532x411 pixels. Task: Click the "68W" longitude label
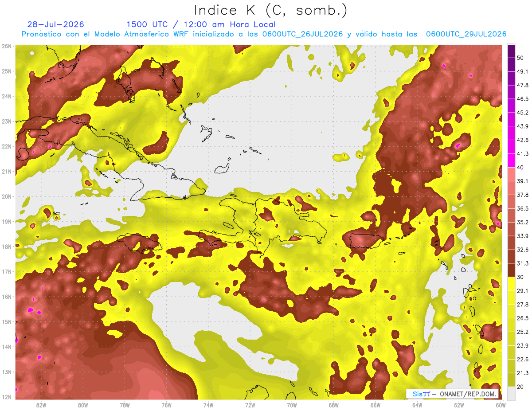[x=333, y=405]
